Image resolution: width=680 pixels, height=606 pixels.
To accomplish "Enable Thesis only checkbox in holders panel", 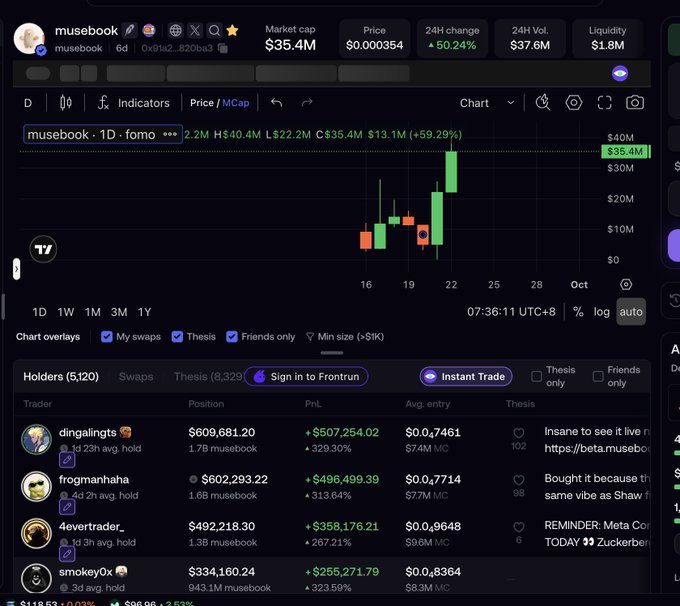I will [x=536, y=377].
